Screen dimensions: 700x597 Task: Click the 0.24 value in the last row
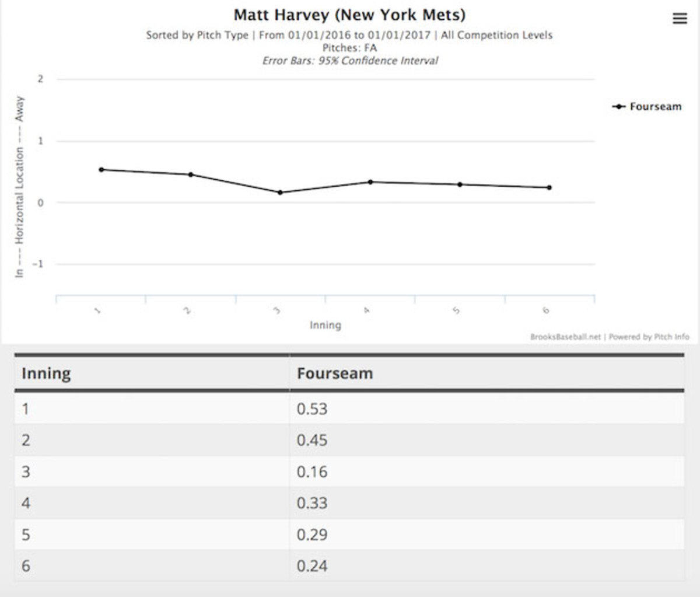[x=312, y=566]
